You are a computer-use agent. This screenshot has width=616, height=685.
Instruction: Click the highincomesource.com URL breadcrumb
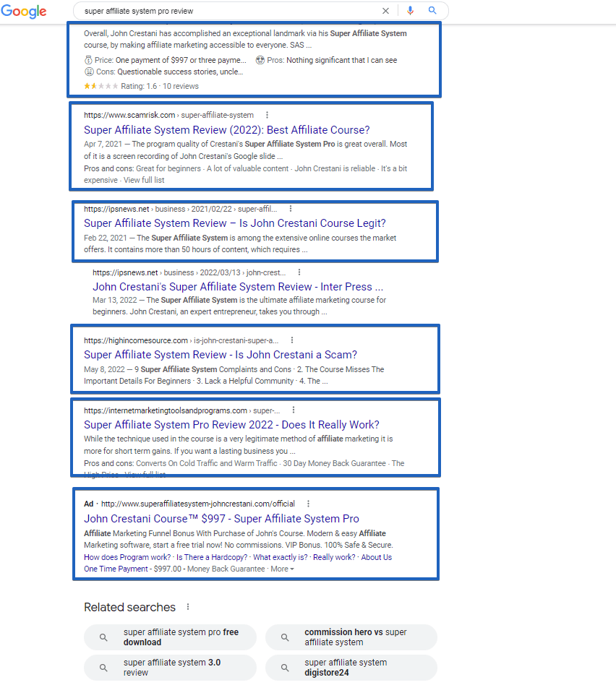(x=181, y=340)
